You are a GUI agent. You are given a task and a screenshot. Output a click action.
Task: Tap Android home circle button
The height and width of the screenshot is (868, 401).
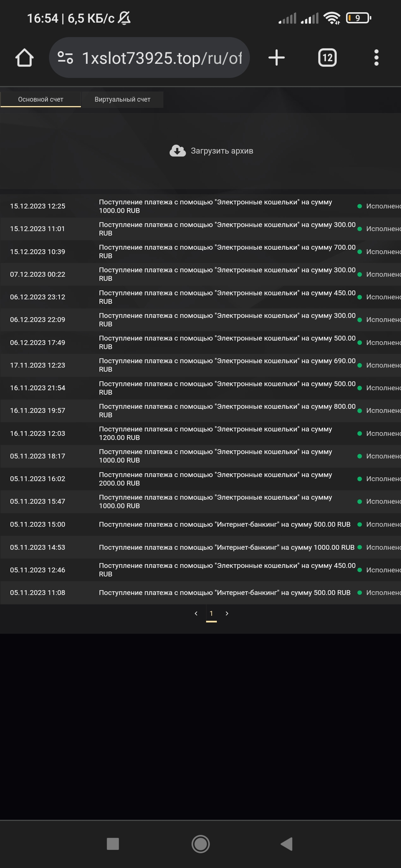(200, 844)
